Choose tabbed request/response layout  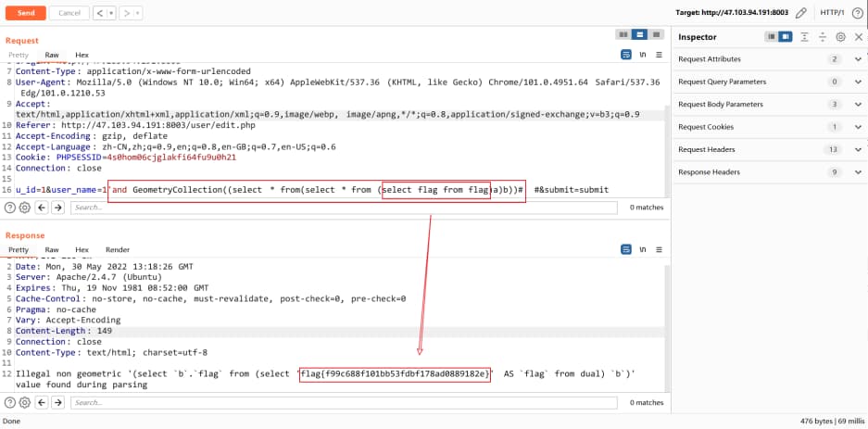(x=656, y=34)
